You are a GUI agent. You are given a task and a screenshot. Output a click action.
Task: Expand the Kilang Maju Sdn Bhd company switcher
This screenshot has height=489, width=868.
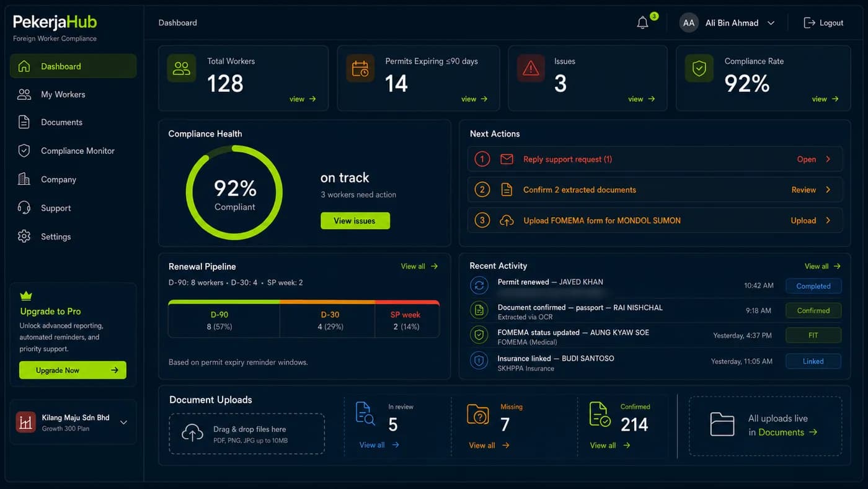[123, 423]
